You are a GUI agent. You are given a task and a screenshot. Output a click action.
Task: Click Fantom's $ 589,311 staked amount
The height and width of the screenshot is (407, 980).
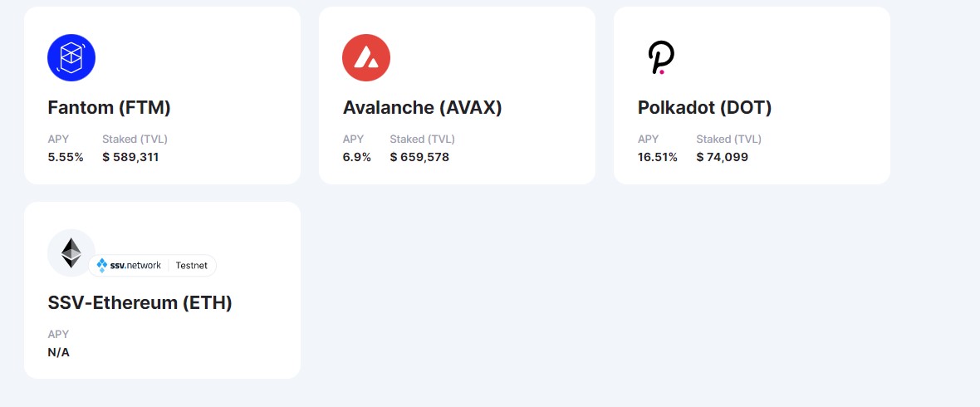pyautogui.click(x=130, y=156)
